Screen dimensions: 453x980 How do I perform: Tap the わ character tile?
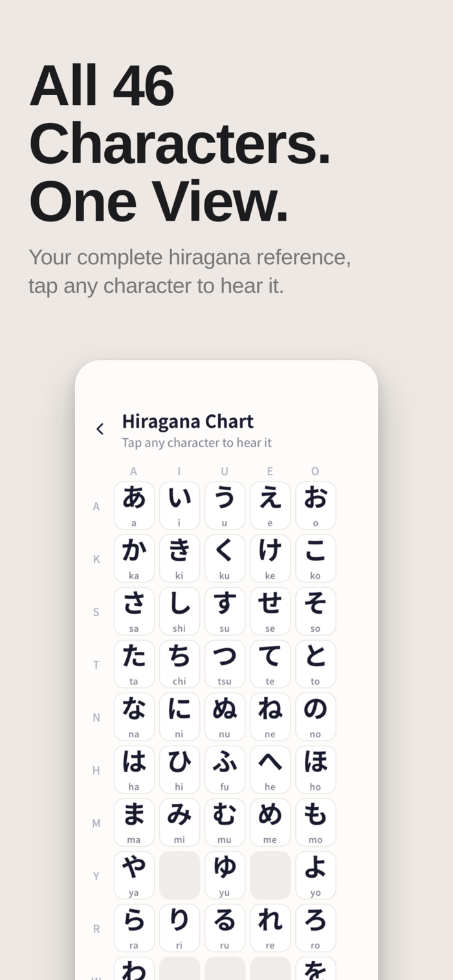[x=134, y=968]
